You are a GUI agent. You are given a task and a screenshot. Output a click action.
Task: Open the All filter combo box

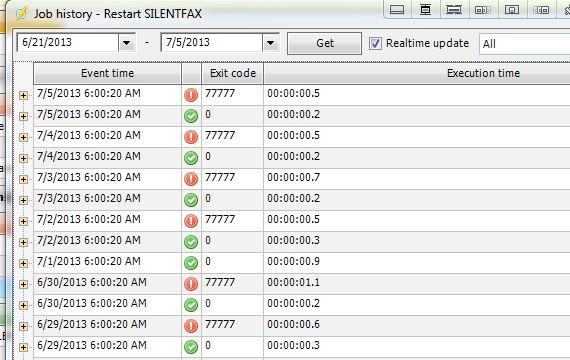(525, 44)
